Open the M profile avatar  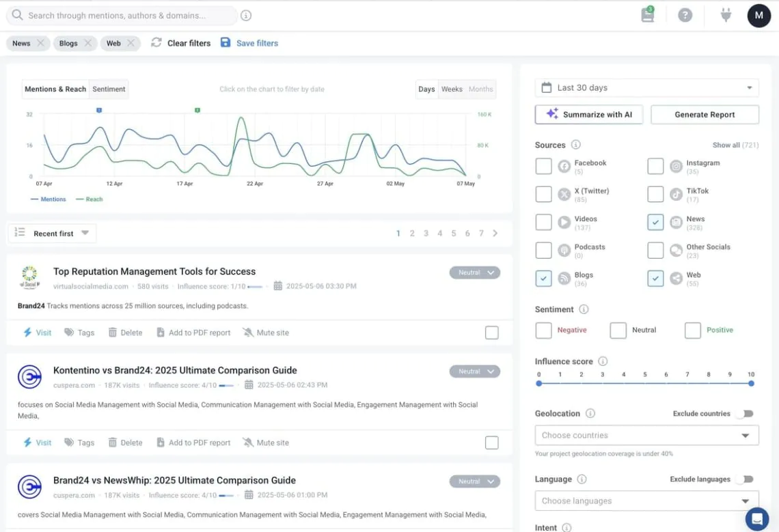pos(758,16)
